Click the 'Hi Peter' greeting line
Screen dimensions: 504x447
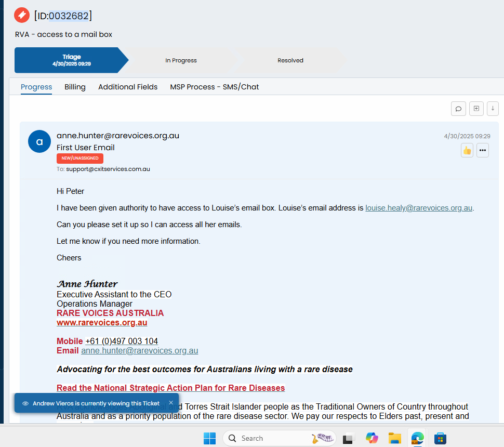pos(70,191)
